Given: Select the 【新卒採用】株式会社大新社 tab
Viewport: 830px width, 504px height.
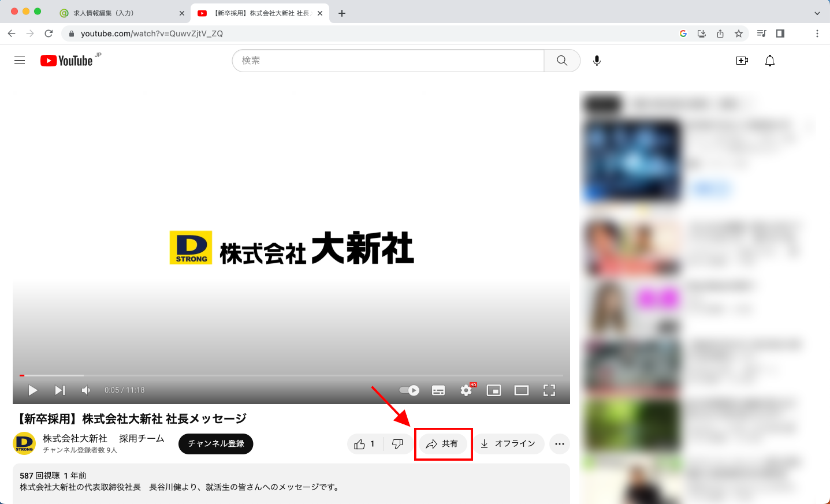Looking at the screenshot, I should click(x=259, y=13).
